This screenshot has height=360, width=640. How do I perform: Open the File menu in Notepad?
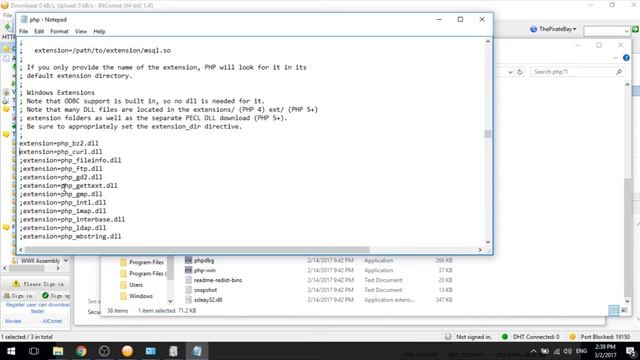[24, 31]
